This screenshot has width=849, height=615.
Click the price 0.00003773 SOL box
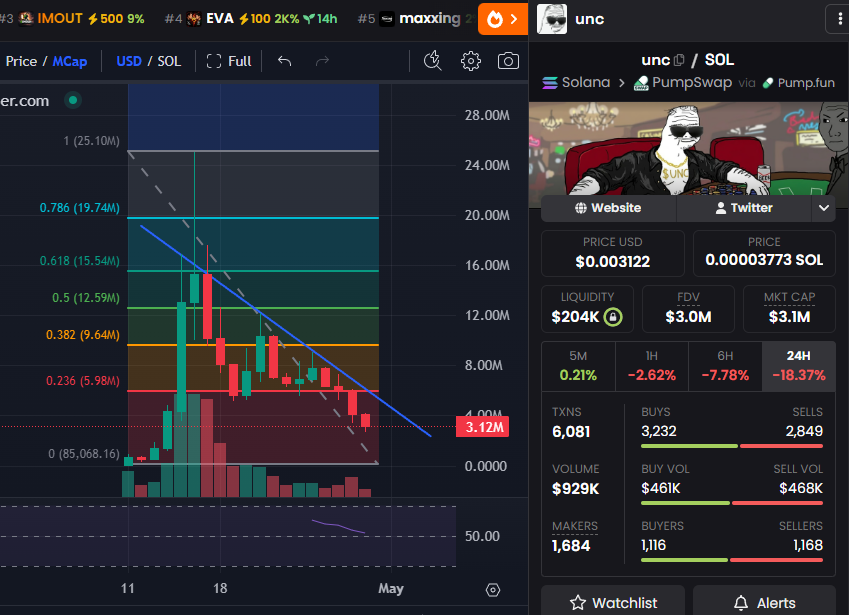pos(764,253)
